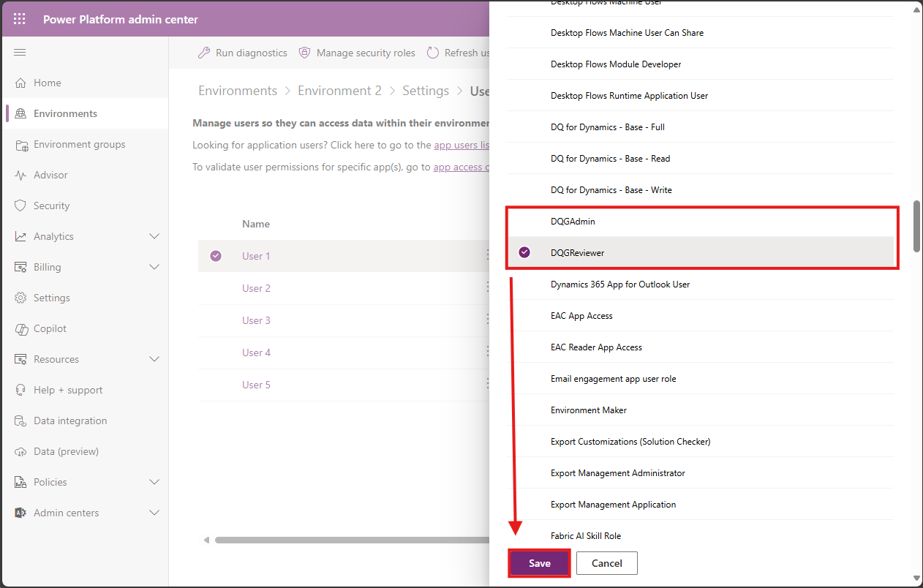Screen dimensions: 923x588
Task: Click the Data integration icon
Action: (x=20, y=421)
